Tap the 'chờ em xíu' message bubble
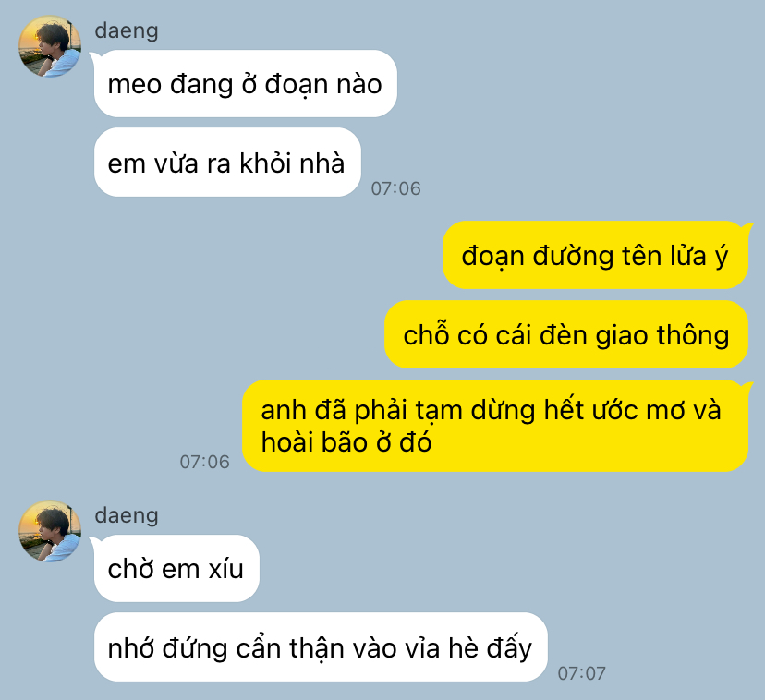 176,568
